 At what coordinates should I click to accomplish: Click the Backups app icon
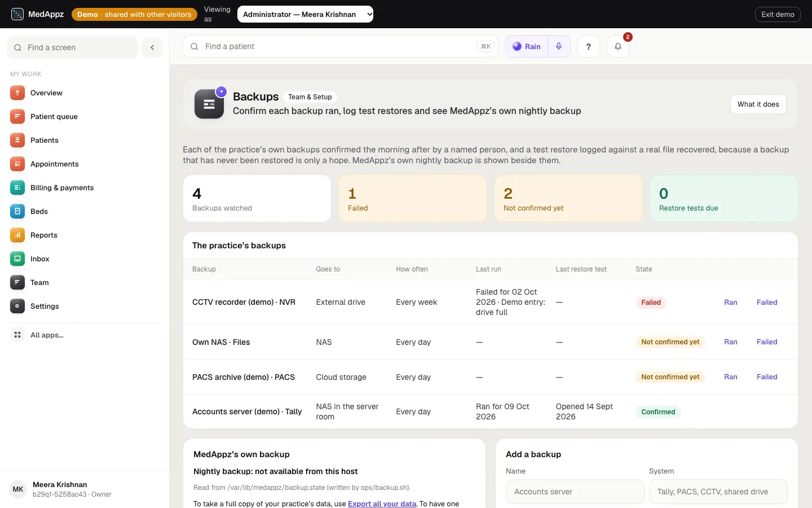click(x=209, y=104)
